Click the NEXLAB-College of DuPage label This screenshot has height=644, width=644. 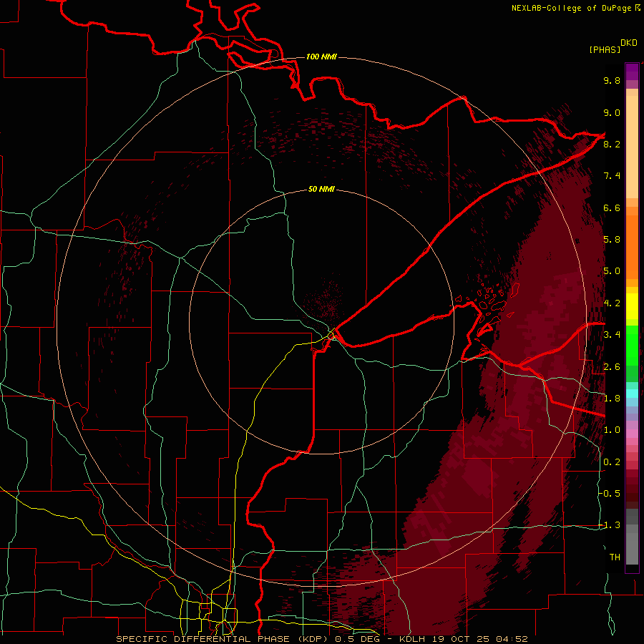pyautogui.click(x=571, y=8)
